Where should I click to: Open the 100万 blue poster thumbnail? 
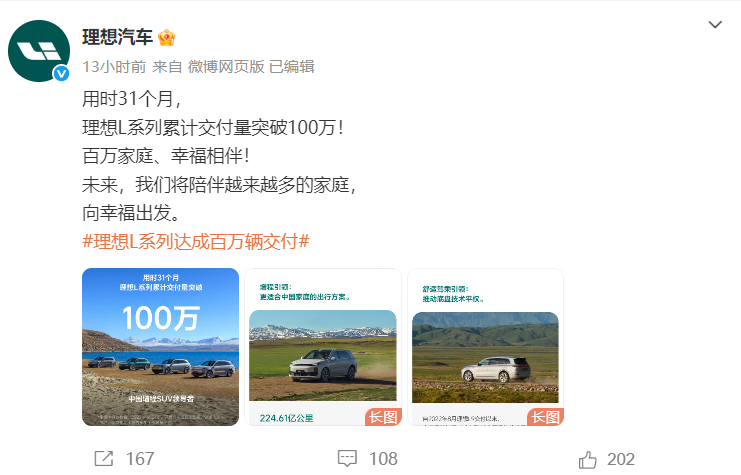coord(160,347)
